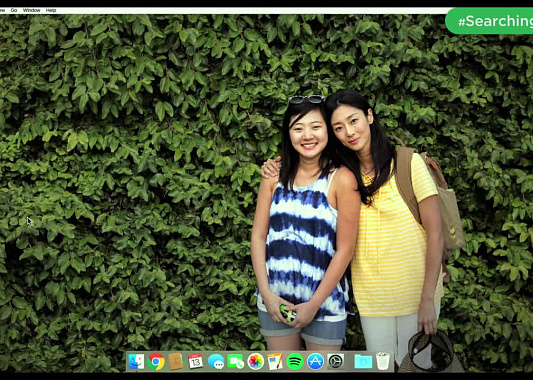Open the brown Contacts book icon

[x=176, y=361]
